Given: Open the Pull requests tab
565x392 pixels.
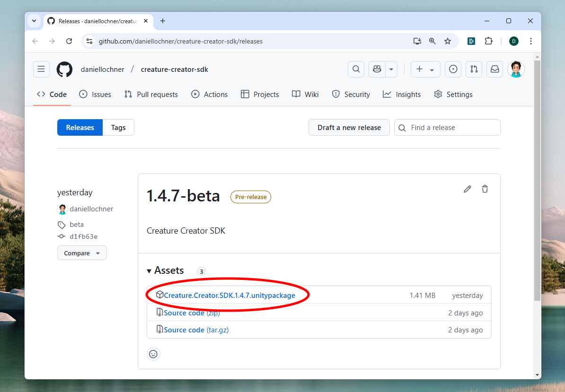Looking at the screenshot, I should click(x=151, y=94).
